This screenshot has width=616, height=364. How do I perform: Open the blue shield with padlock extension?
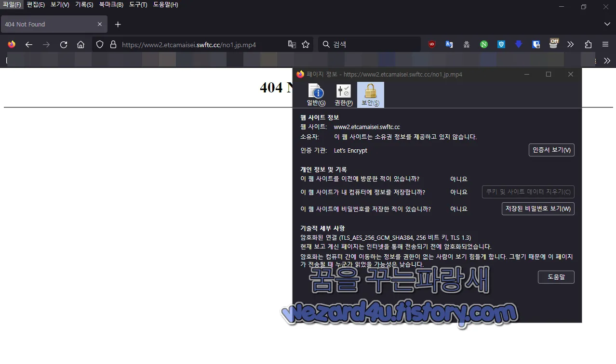(x=536, y=44)
